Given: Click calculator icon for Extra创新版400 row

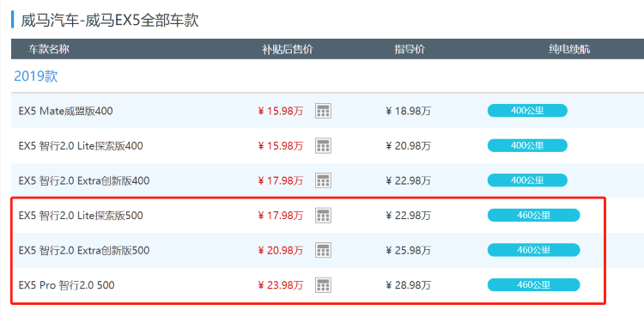Looking at the screenshot, I should pyautogui.click(x=323, y=180).
